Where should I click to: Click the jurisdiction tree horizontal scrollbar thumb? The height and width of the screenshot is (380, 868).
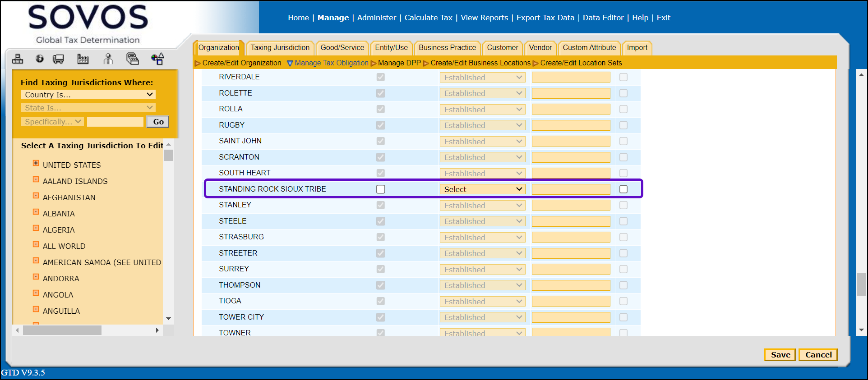[x=62, y=330]
